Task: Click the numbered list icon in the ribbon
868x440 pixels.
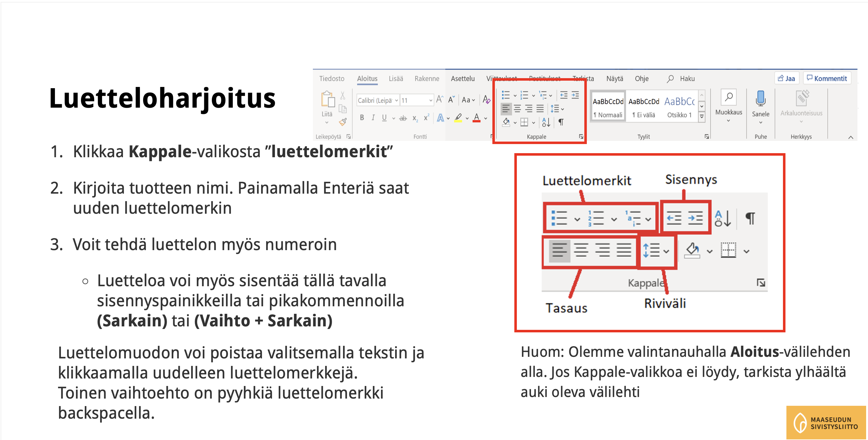Action: (524, 95)
